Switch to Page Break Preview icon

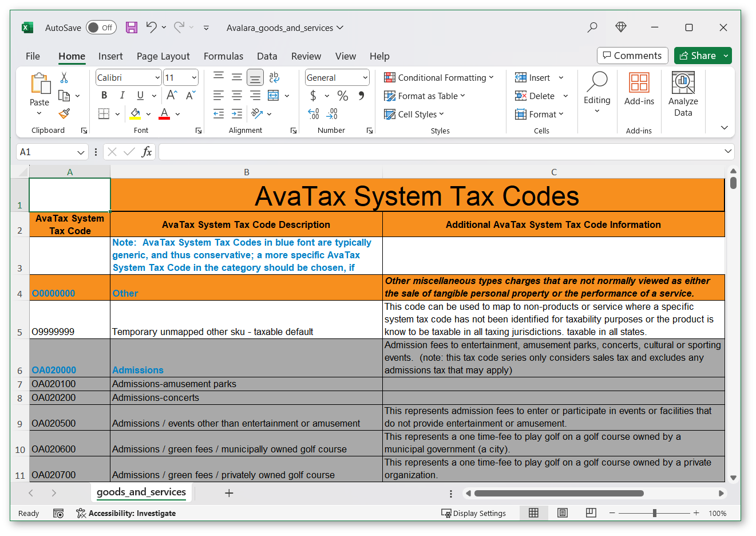click(591, 513)
